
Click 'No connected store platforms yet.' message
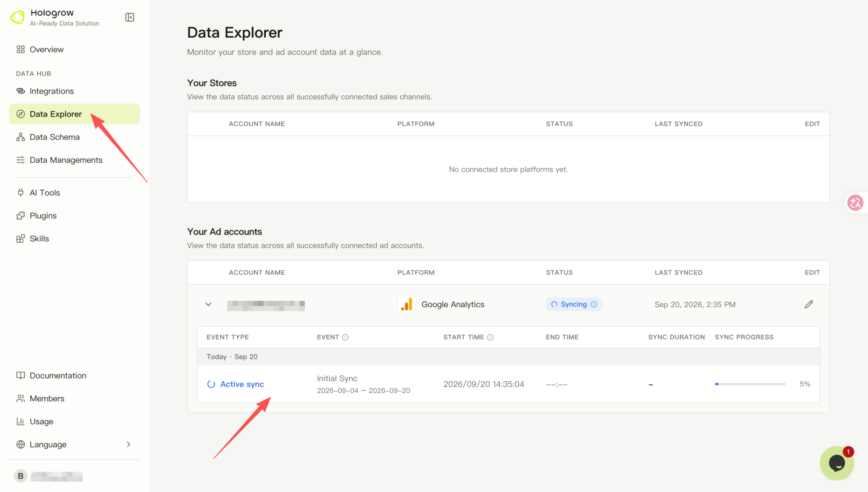coord(508,170)
